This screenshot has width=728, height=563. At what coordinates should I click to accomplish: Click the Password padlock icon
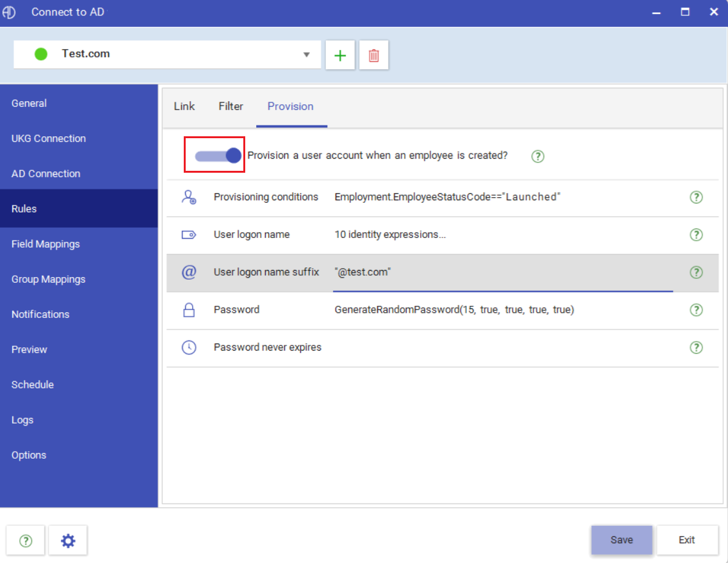pyautogui.click(x=188, y=310)
